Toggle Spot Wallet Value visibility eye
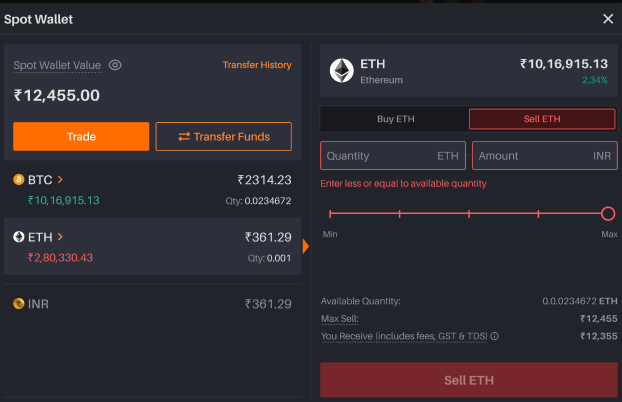This screenshot has width=622, height=402. coord(115,65)
